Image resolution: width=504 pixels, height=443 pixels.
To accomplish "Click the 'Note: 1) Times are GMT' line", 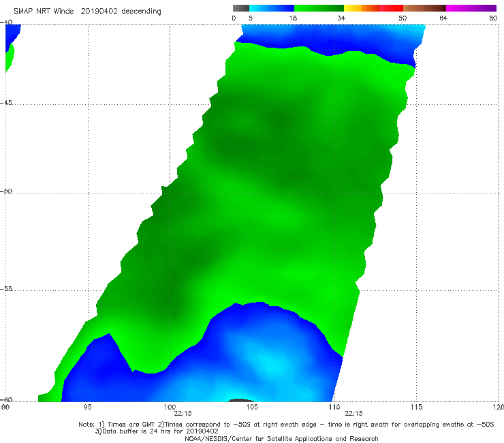I will 286,425.
